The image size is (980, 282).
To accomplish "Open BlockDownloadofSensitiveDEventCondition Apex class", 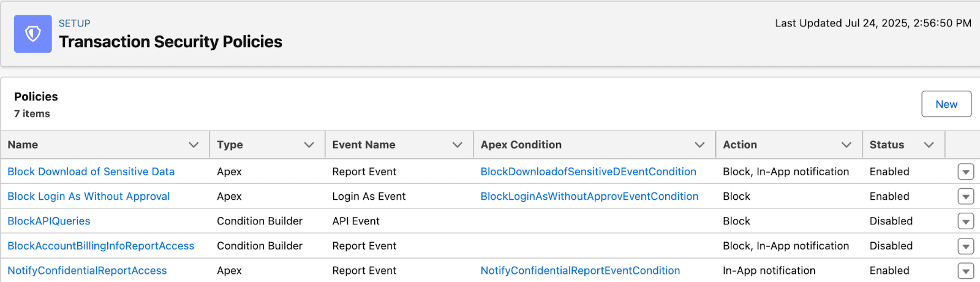I will click(x=588, y=172).
